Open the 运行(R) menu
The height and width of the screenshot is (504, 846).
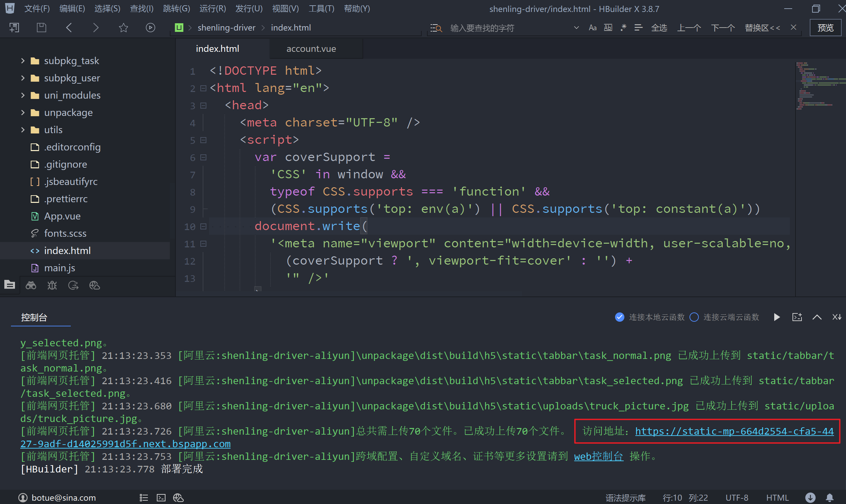click(212, 9)
